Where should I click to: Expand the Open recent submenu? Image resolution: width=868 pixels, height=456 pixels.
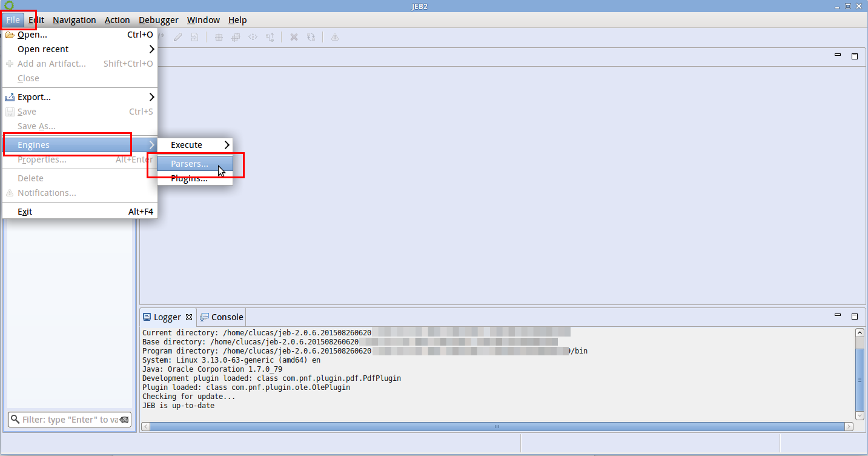click(x=80, y=49)
